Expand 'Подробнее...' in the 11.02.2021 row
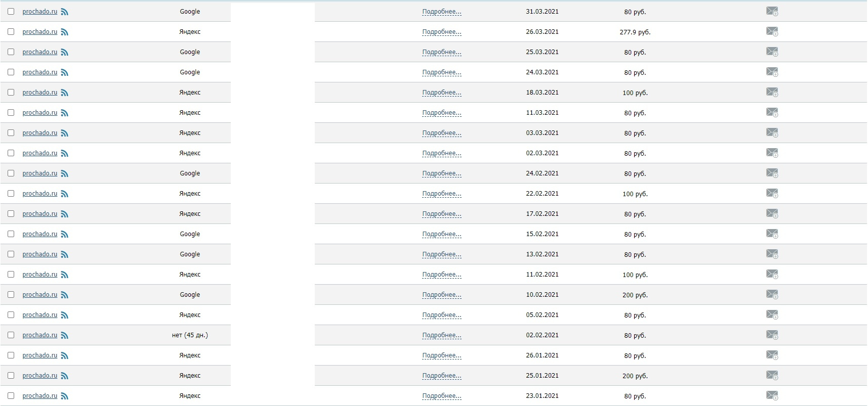This screenshot has height=406, width=868. click(442, 275)
